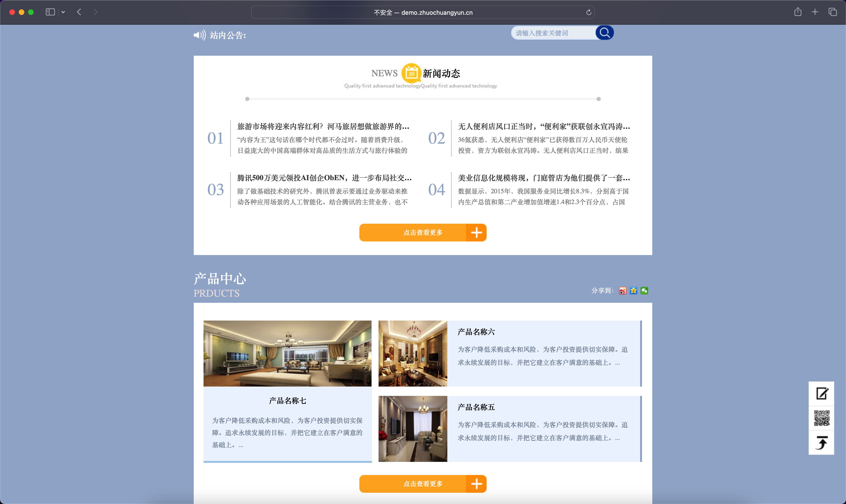Show Safari tab overview
The image size is (846, 504).
coord(832,12)
